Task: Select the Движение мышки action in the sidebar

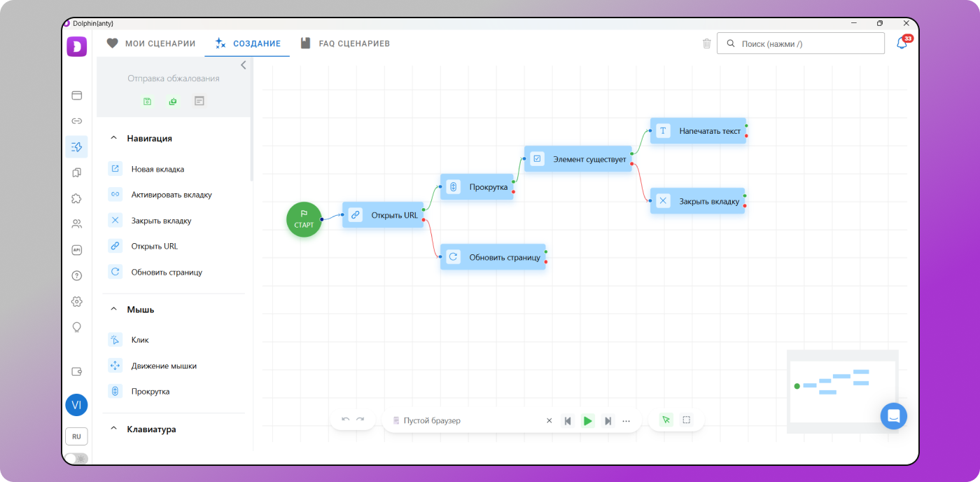Action: click(x=164, y=366)
